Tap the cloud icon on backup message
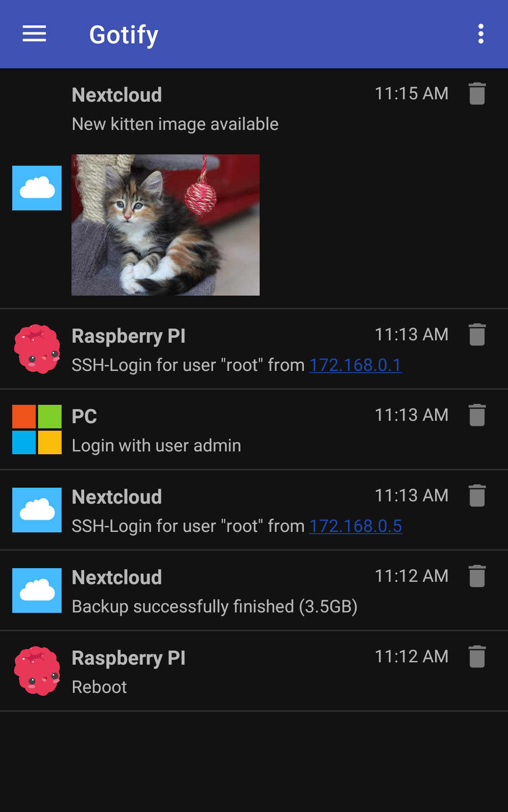 point(37,590)
